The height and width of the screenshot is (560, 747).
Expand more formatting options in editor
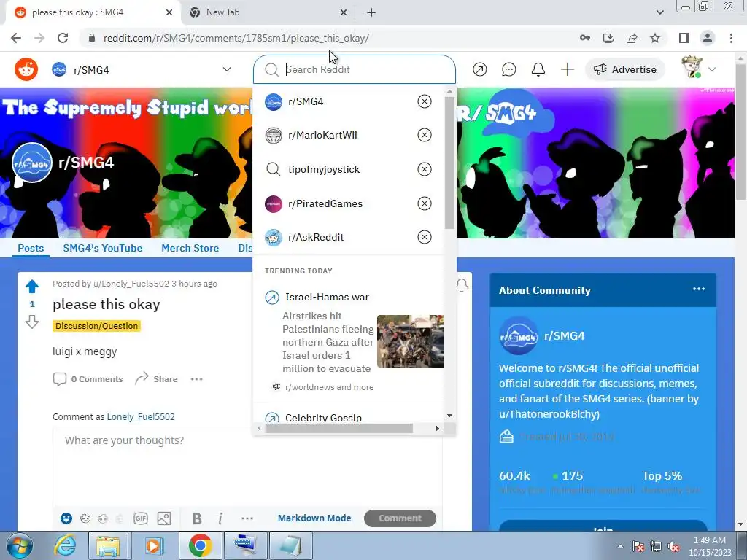coord(247,518)
